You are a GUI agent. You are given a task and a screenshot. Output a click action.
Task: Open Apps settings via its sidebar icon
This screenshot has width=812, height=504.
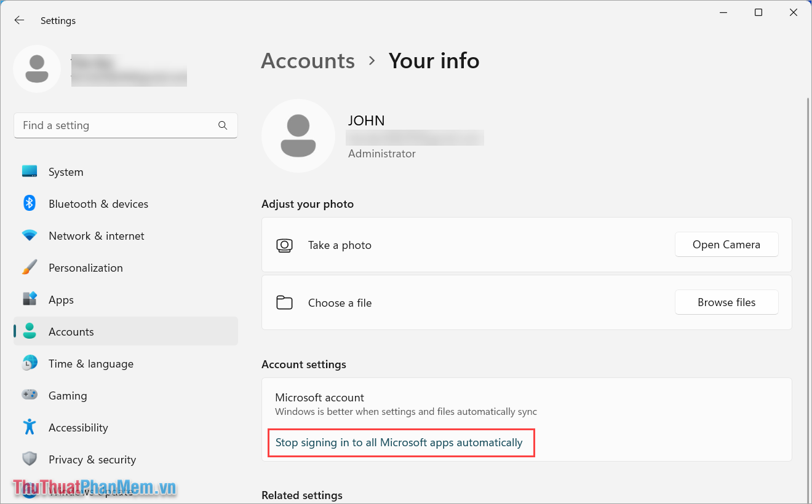[29, 299]
